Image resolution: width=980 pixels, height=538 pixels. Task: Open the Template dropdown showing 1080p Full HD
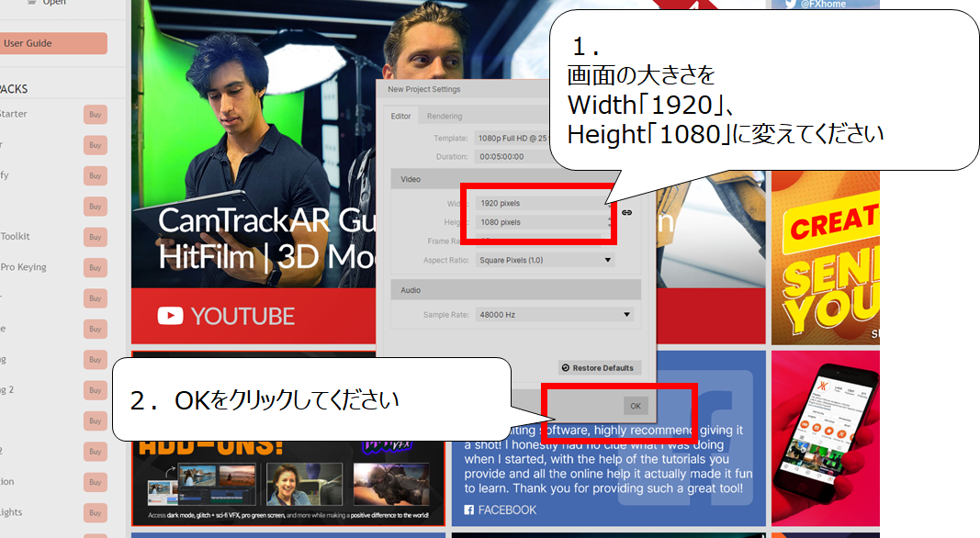click(x=513, y=138)
